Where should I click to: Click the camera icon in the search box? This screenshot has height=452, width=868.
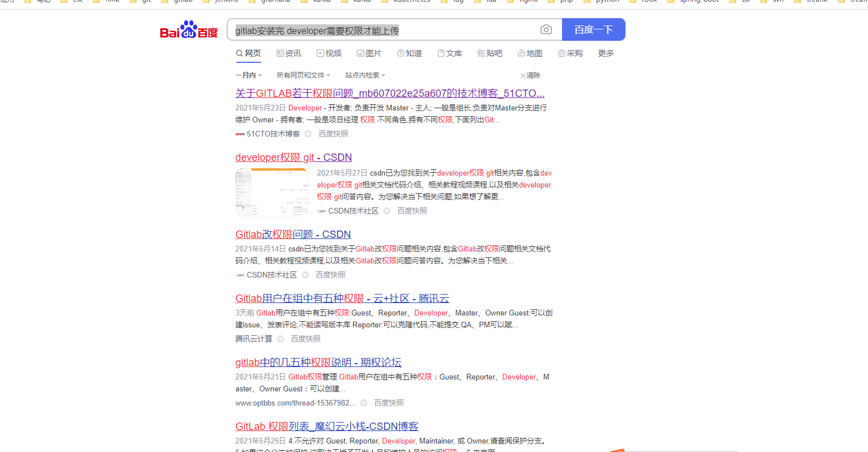pyautogui.click(x=546, y=29)
